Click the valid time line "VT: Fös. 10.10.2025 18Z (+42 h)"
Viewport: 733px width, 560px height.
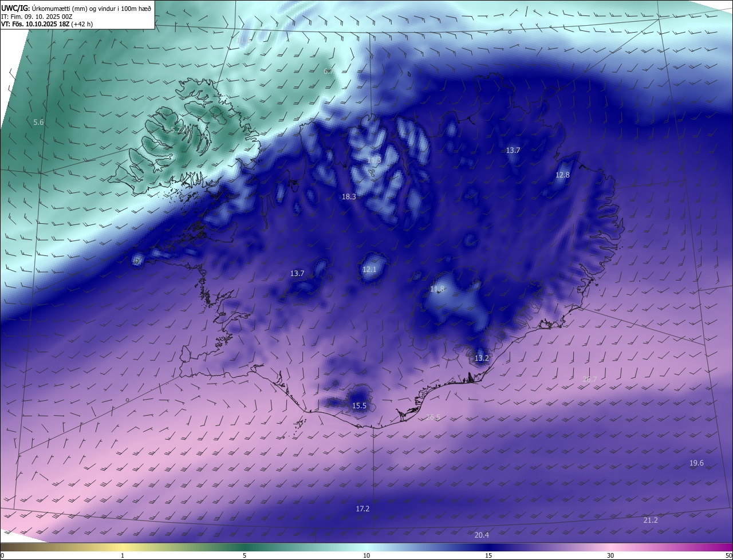point(47,24)
